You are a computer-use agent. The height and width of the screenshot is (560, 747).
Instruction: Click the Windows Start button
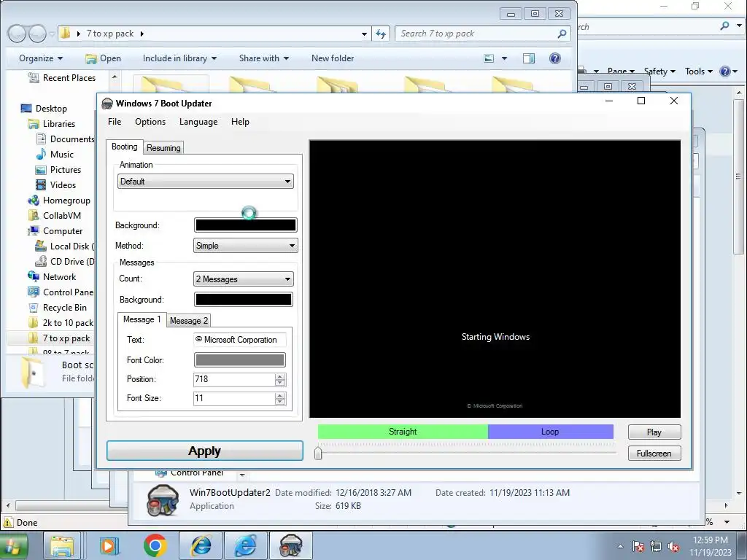click(x=13, y=546)
